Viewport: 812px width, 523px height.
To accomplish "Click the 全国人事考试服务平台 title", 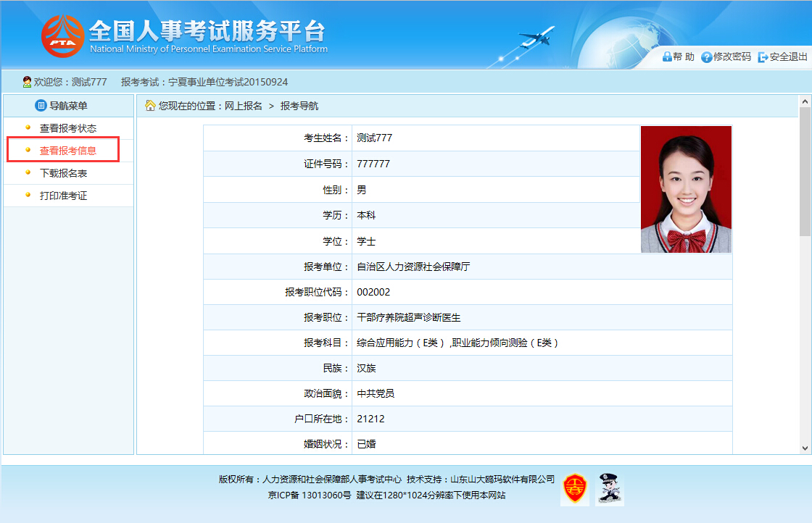I will tap(207, 31).
